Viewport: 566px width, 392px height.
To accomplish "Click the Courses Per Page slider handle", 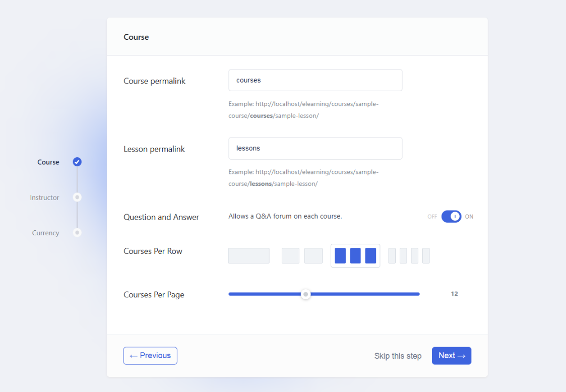I will click(305, 294).
